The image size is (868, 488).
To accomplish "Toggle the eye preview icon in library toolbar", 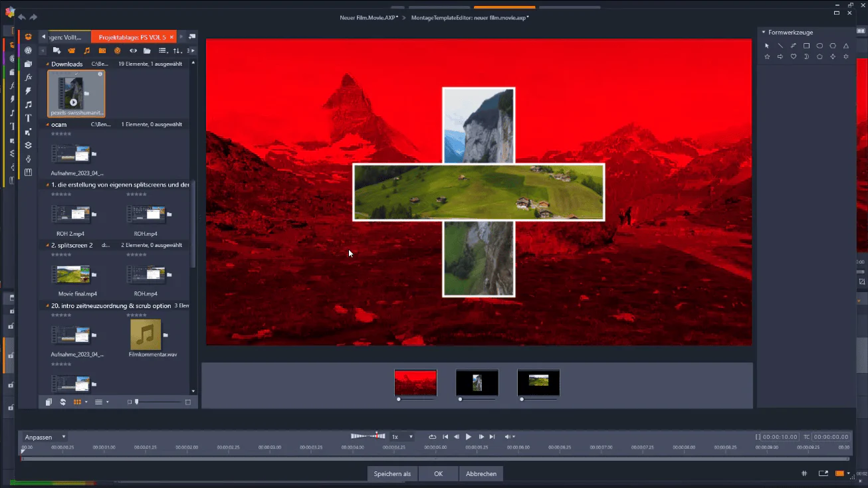I will pyautogui.click(x=133, y=50).
